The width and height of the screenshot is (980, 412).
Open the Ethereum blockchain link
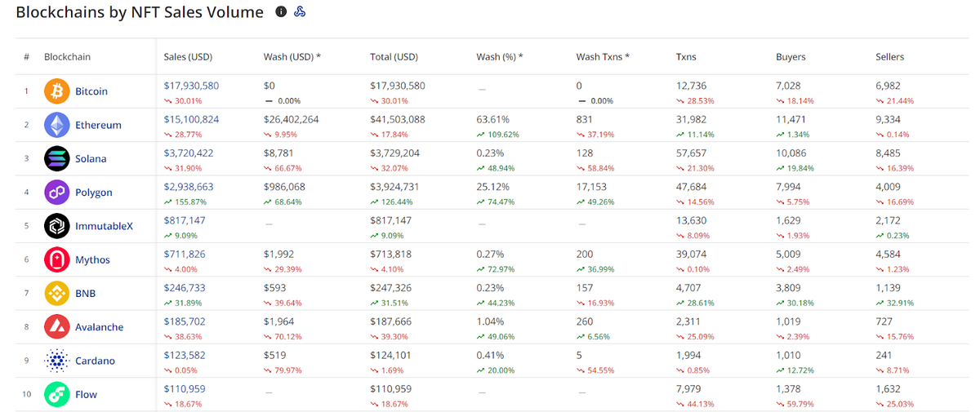tap(98, 125)
